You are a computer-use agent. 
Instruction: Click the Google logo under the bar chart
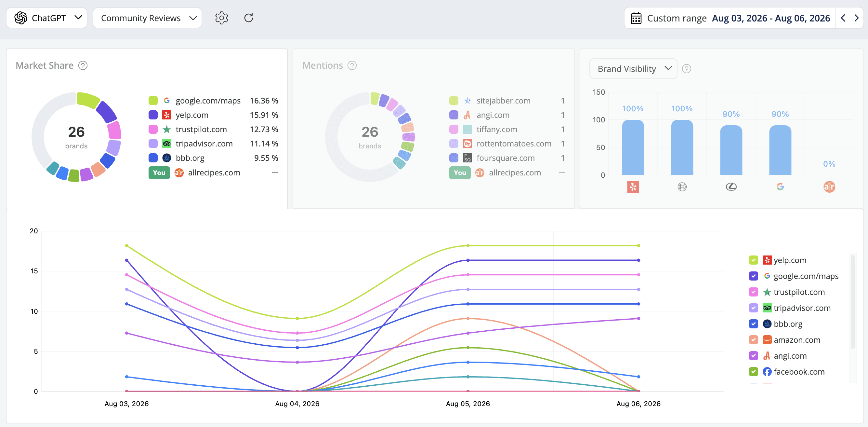[780, 186]
